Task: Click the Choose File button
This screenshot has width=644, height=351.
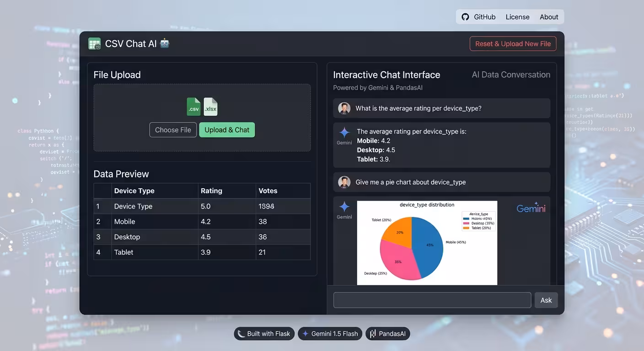Action: point(173,130)
